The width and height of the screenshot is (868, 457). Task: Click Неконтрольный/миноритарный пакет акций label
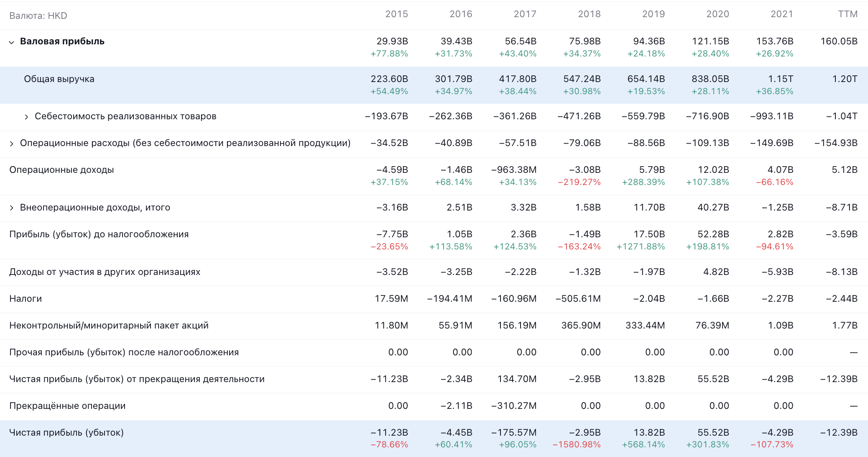(109, 326)
